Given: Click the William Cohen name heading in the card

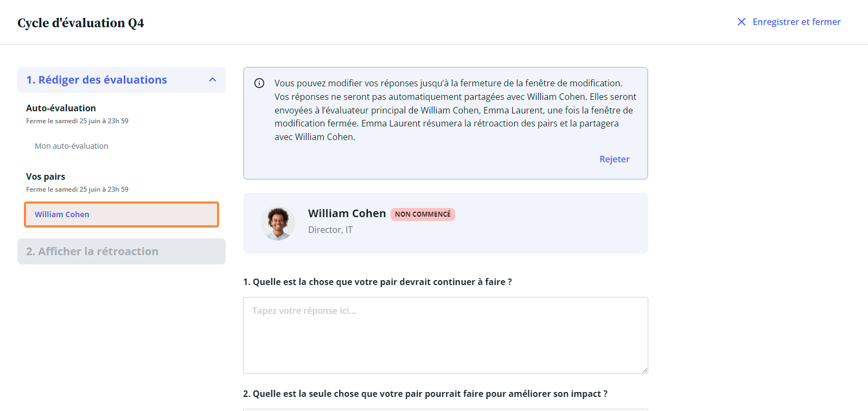Looking at the screenshot, I should (347, 213).
